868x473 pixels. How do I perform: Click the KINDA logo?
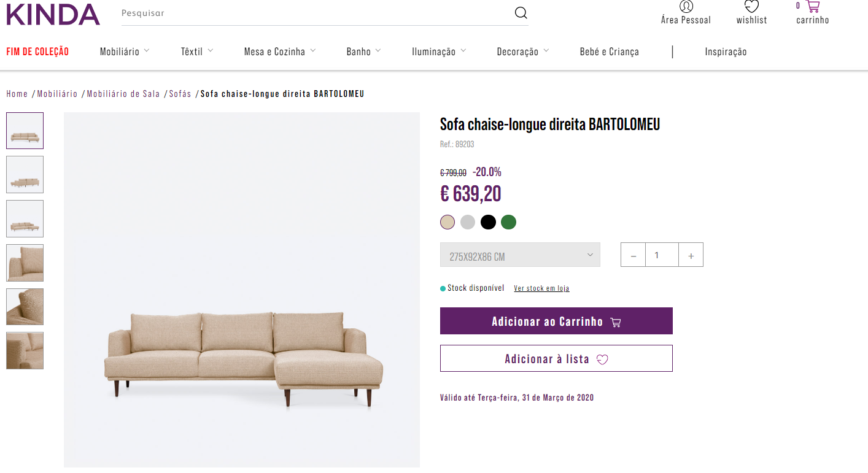53,14
